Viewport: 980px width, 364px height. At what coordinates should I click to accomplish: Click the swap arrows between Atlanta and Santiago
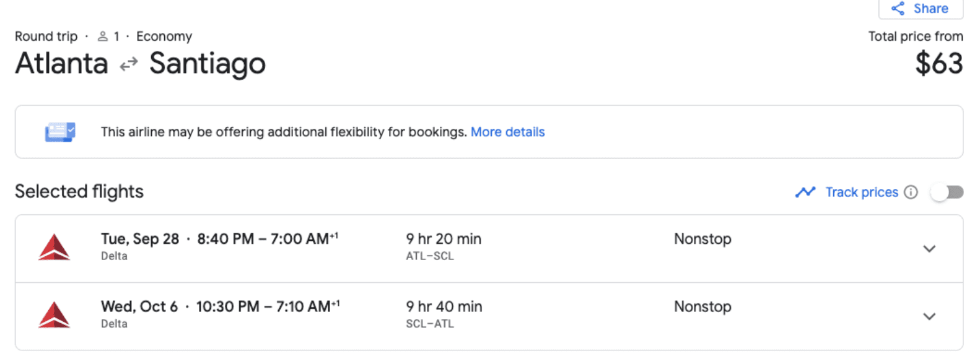[x=129, y=64]
